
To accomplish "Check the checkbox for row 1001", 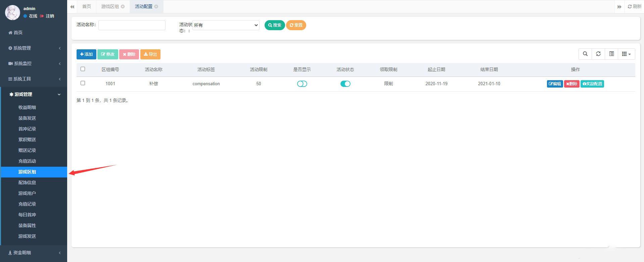I will [83, 83].
